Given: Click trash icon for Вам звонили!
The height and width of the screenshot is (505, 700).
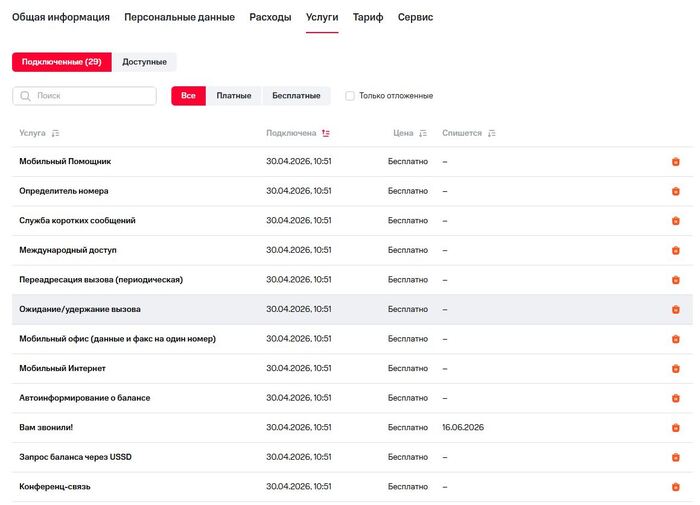Looking at the screenshot, I should click(x=675, y=427).
